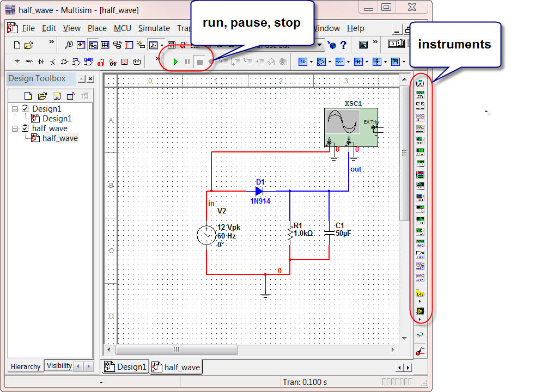Open an existing file from main toolbar
Screen dimensions: 535x392
pos(29,45)
